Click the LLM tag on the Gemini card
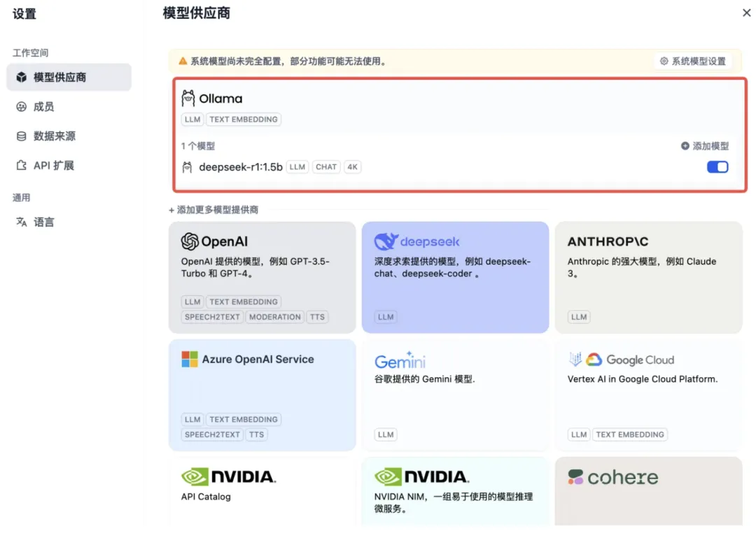756x533 pixels. (x=386, y=434)
